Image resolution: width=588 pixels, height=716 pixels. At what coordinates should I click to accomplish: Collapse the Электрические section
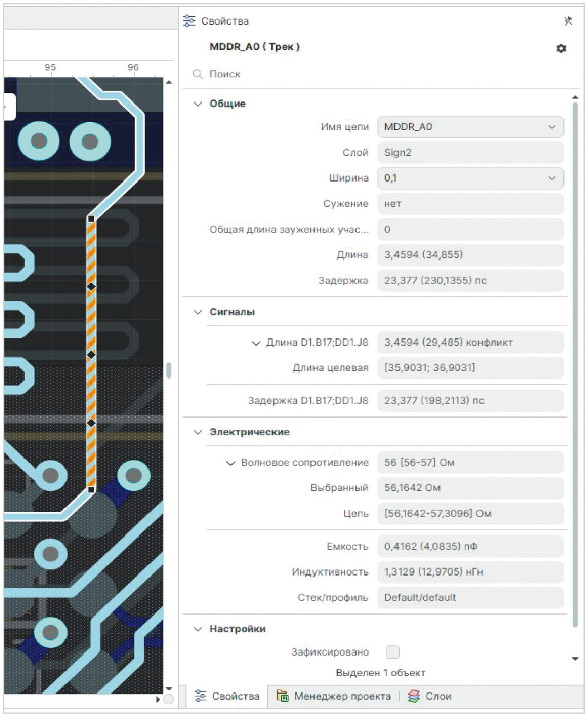coord(198,432)
